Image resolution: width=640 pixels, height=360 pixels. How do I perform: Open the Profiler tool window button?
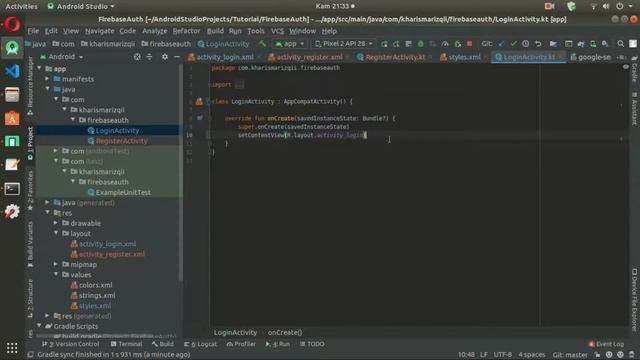[x=241, y=344]
